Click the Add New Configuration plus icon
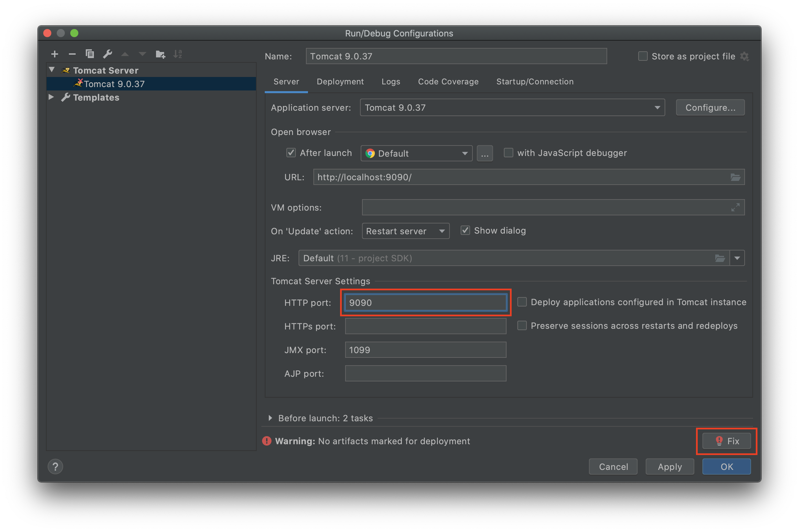The image size is (799, 532). [x=55, y=54]
